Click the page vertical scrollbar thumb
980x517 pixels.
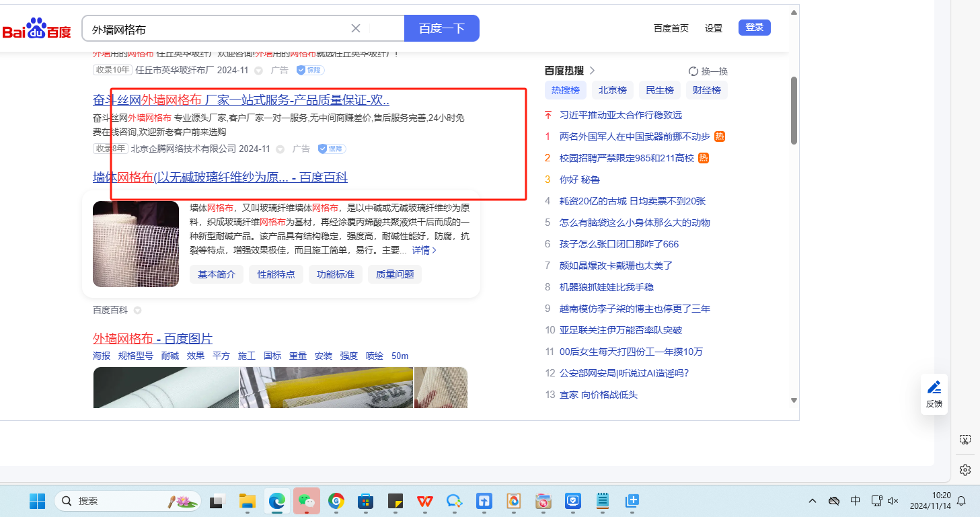click(x=794, y=111)
